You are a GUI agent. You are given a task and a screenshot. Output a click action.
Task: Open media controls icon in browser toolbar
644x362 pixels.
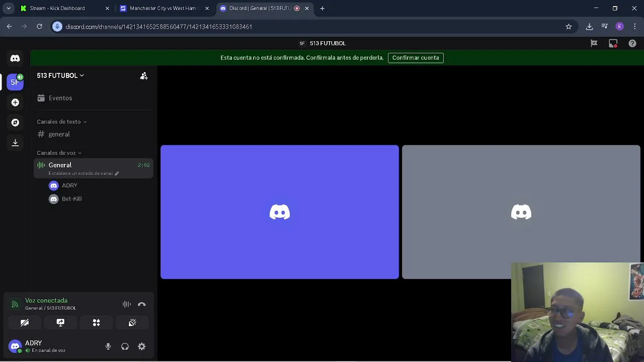click(605, 27)
